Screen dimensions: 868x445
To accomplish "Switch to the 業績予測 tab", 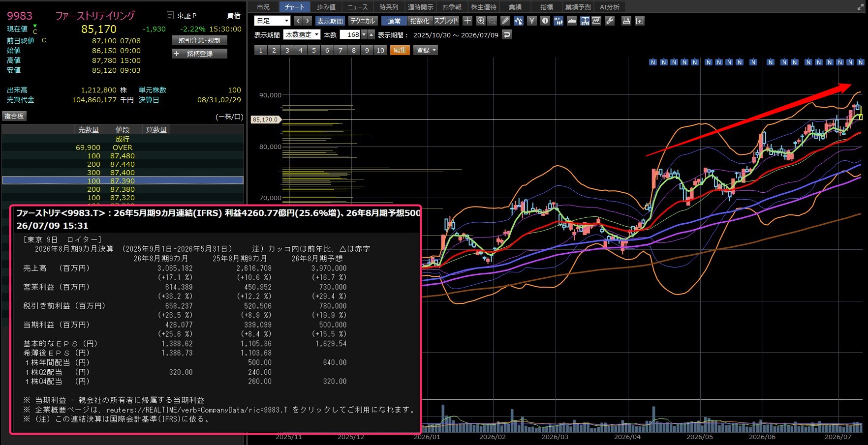I will [x=578, y=7].
